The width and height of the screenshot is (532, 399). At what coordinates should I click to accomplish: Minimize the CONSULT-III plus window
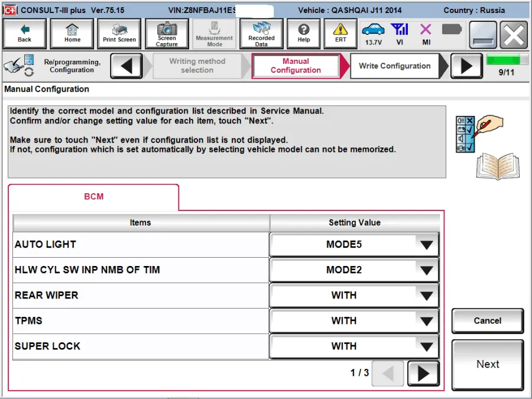[483, 35]
